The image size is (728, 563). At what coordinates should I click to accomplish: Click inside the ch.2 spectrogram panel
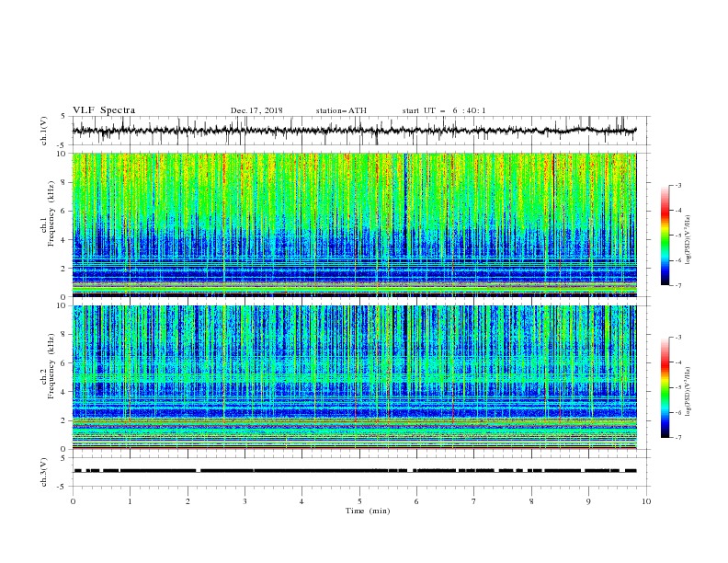[354, 377]
